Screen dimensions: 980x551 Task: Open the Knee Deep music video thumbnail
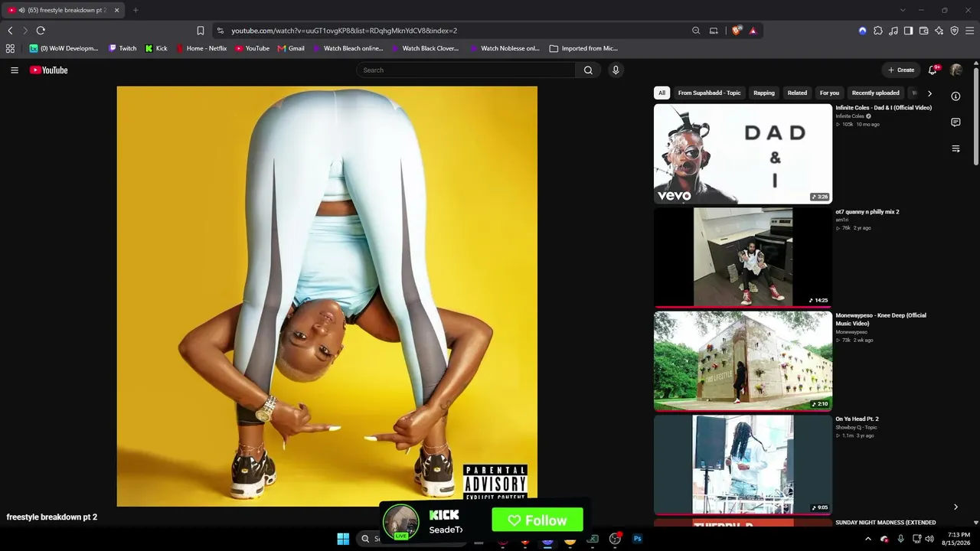(743, 361)
